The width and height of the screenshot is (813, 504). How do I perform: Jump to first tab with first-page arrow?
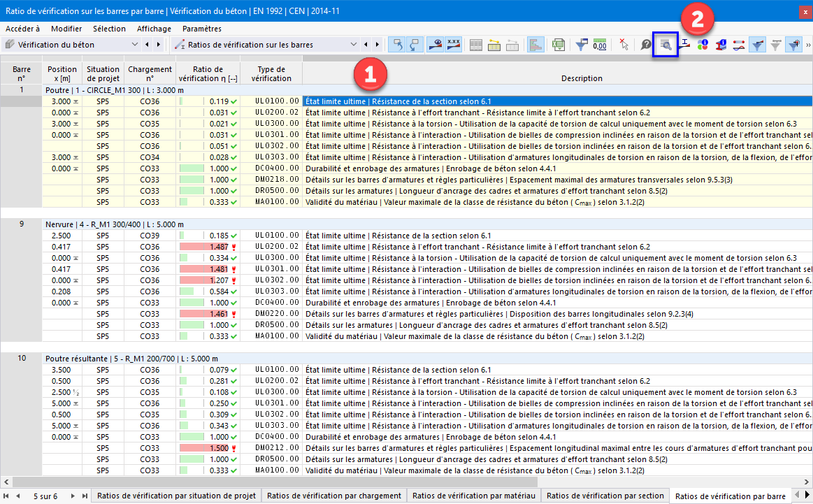pos(6,496)
